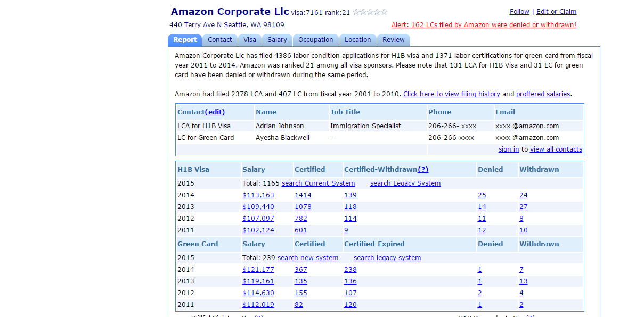This screenshot has width=644, height=317.
Task: Switch to the Contact tab
Action: click(220, 40)
